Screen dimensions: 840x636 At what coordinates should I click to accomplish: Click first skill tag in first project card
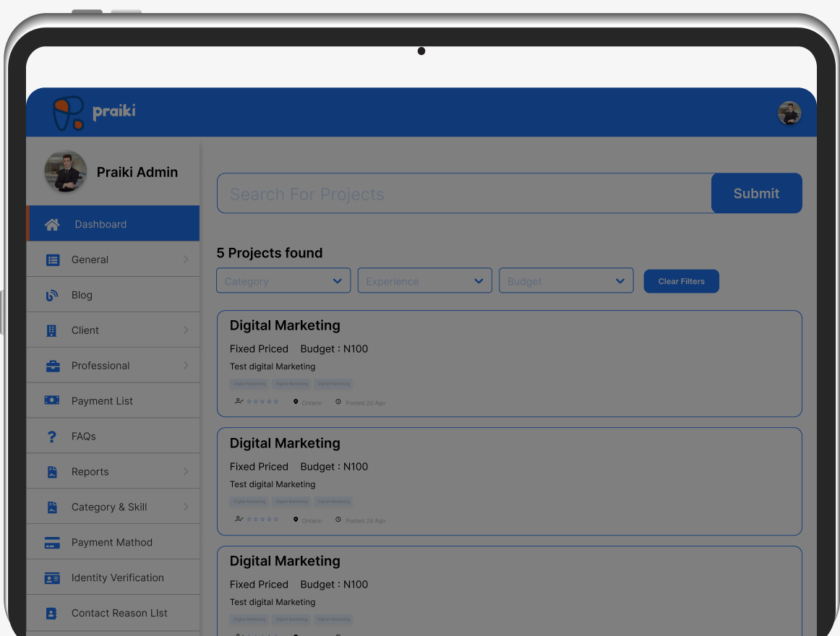click(249, 384)
